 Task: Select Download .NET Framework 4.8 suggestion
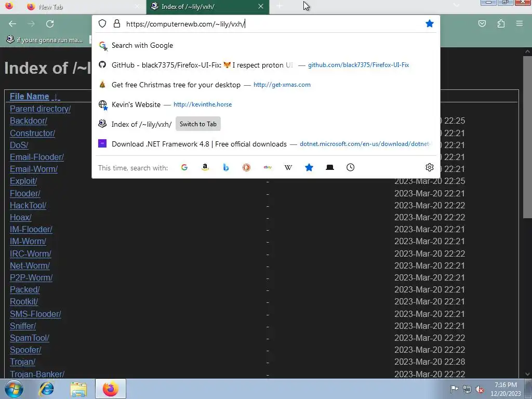[266, 144]
